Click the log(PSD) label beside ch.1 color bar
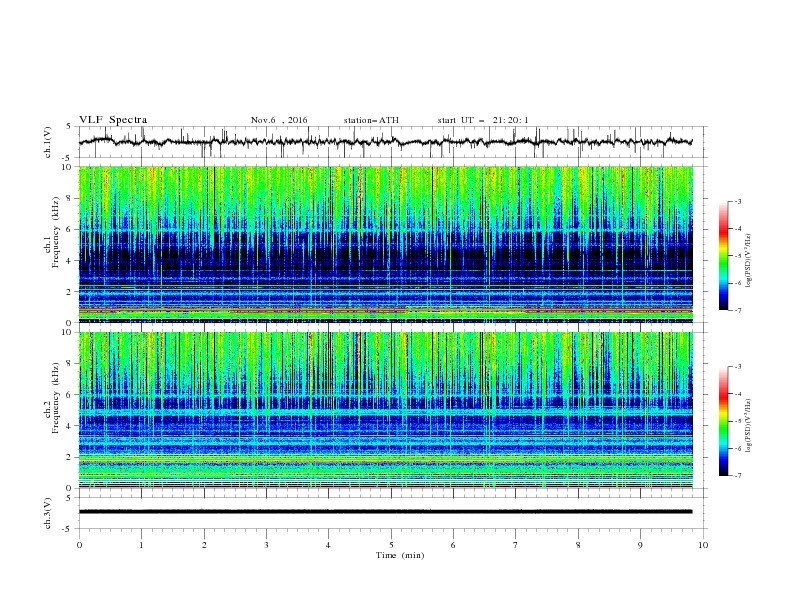 pos(749,261)
